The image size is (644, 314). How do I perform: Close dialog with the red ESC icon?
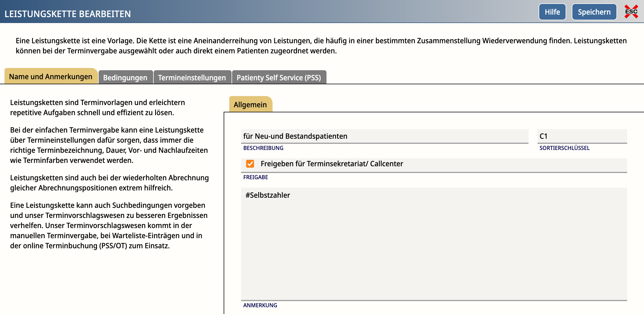(631, 12)
